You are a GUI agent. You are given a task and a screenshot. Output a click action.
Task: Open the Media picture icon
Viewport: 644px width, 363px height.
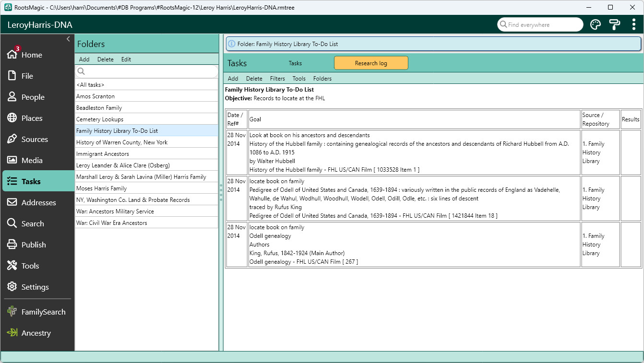[12, 160]
